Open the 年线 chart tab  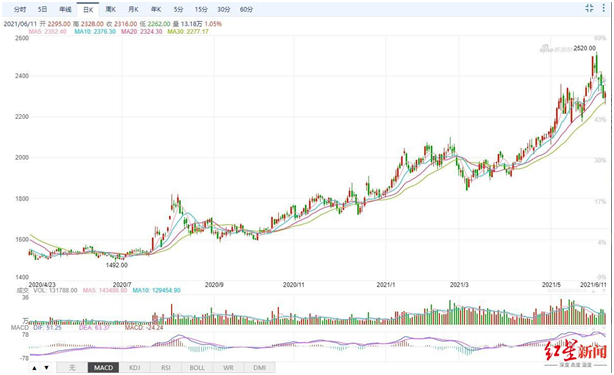click(x=65, y=9)
